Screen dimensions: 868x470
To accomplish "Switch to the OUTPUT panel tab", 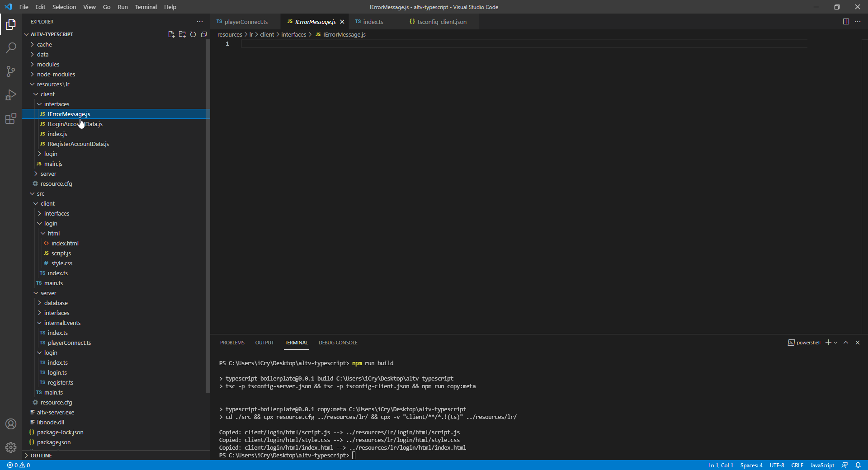I will click(x=264, y=343).
